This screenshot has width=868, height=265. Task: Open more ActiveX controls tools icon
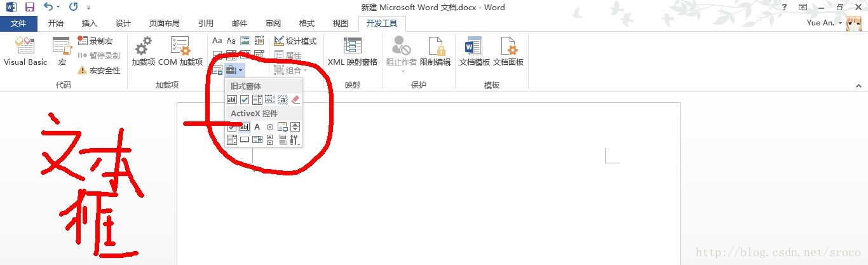295,140
